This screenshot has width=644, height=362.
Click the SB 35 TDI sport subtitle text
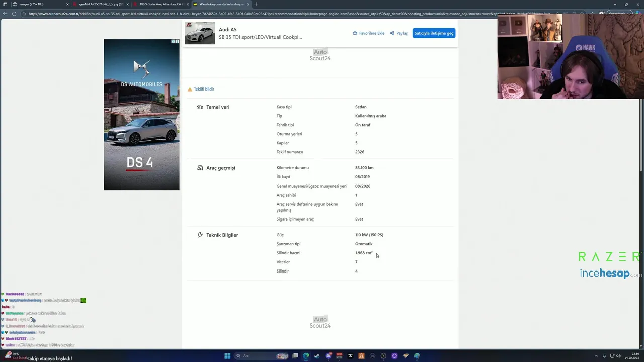pos(260,37)
